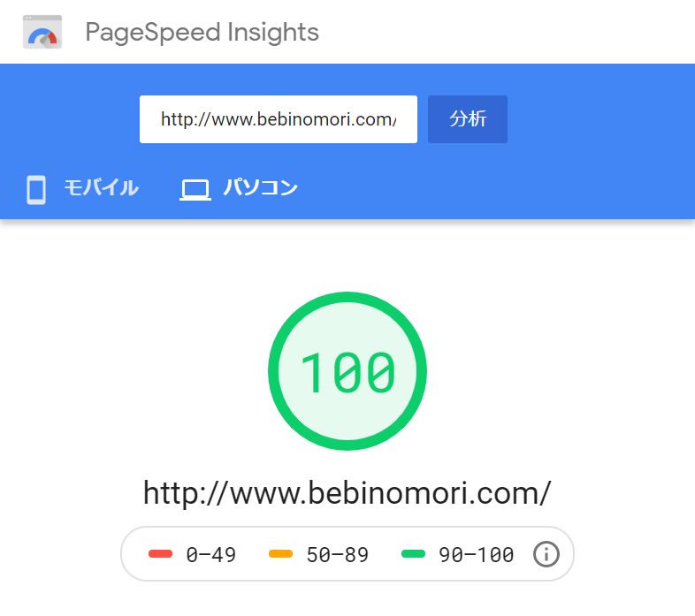The height and width of the screenshot is (616, 695).
Task: Click the red 0–49 color swatch
Action: [160, 553]
